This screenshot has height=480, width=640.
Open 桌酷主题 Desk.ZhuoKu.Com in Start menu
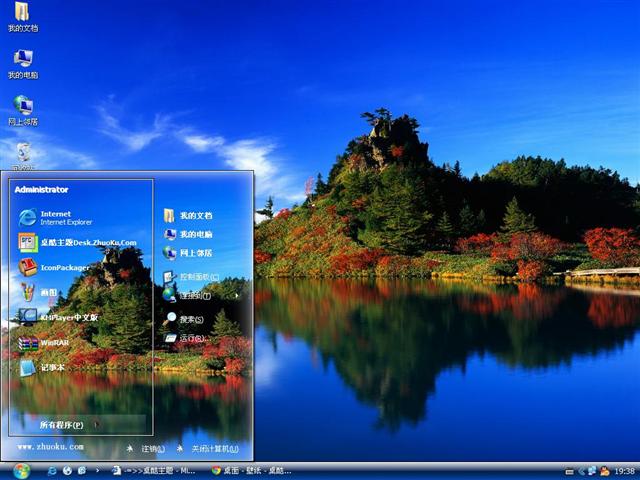click(78, 242)
